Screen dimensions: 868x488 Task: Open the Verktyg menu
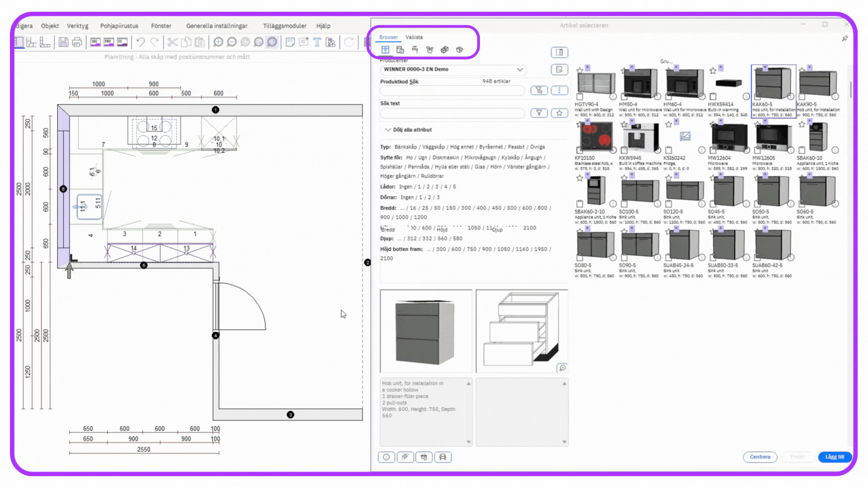[77, 26]
